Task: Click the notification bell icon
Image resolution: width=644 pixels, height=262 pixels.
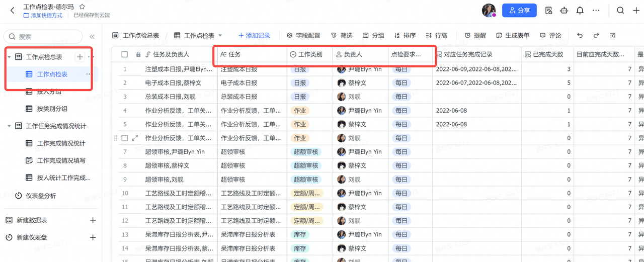Action: click(x=580, y=11)
